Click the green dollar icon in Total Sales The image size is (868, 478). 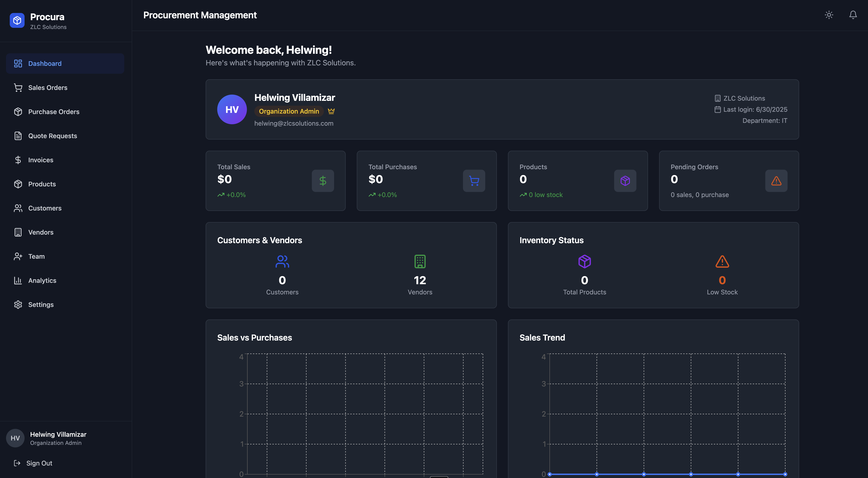coord(322,181)
